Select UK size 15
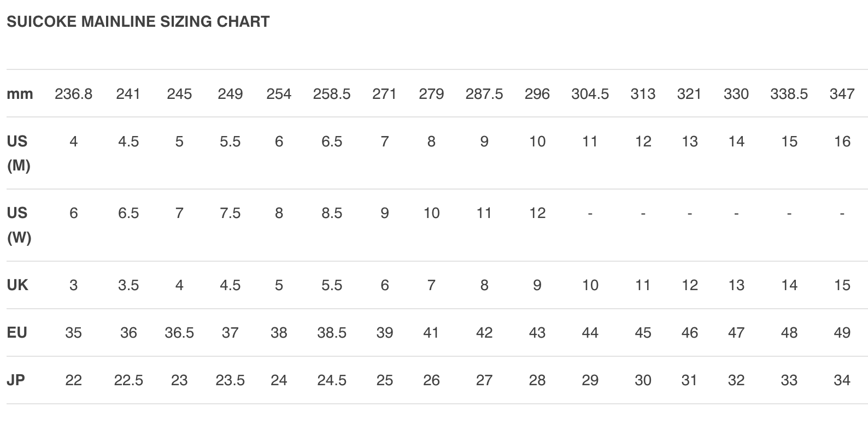 point(842,285)
